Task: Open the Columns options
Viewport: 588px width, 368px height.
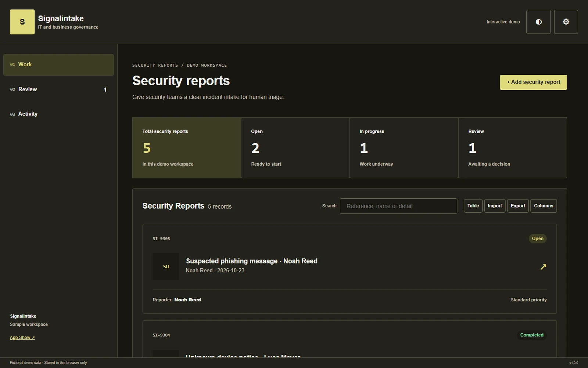Action: click(x=544, y=206)
